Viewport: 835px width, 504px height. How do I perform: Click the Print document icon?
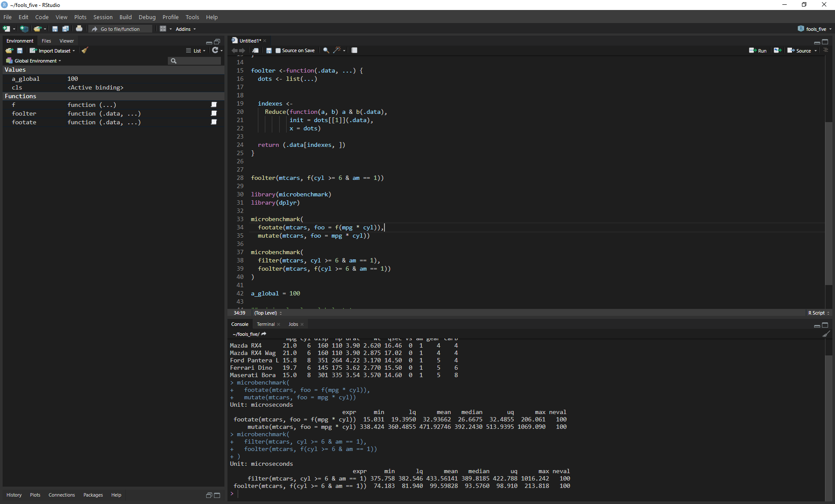coord(79,29)
